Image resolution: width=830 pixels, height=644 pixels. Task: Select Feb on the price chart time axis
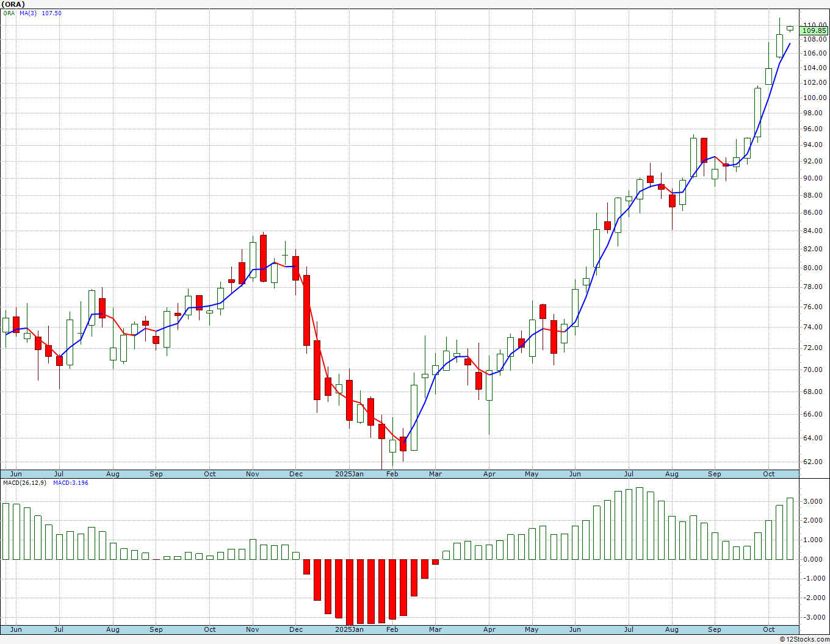pyautogui.click(x=392, y=474)
